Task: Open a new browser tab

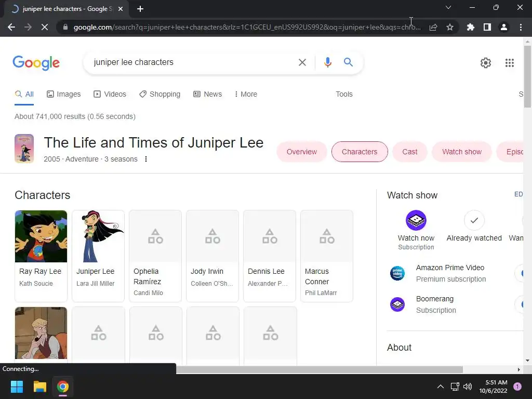Action: [x=140, y=9]
